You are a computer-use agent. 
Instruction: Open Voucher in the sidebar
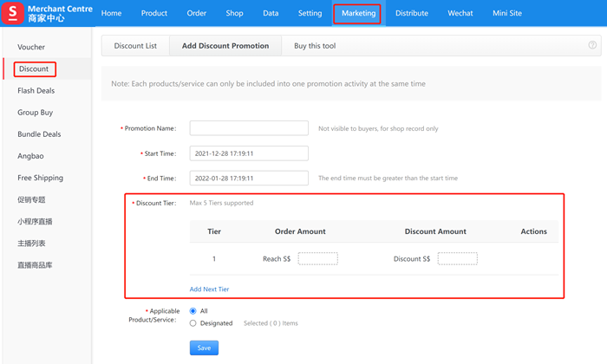31,47
